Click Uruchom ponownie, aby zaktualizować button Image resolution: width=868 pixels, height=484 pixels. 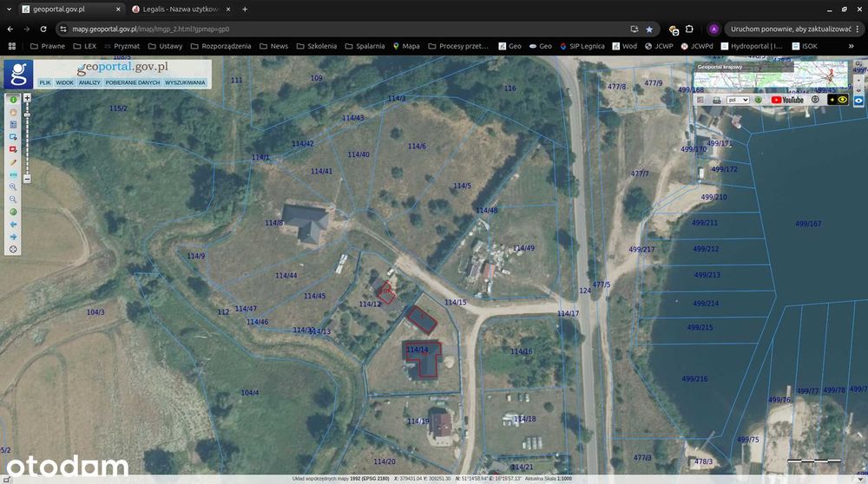pos(795,29)
